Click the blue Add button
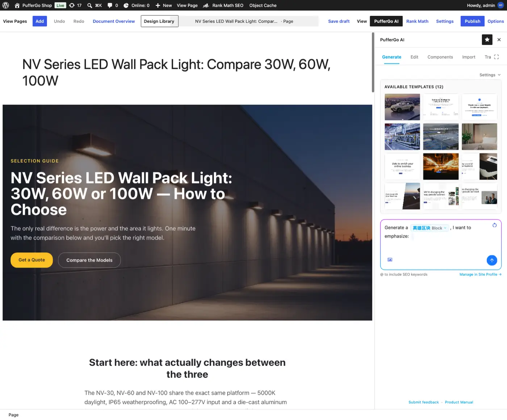 click(x=40, y=21)
